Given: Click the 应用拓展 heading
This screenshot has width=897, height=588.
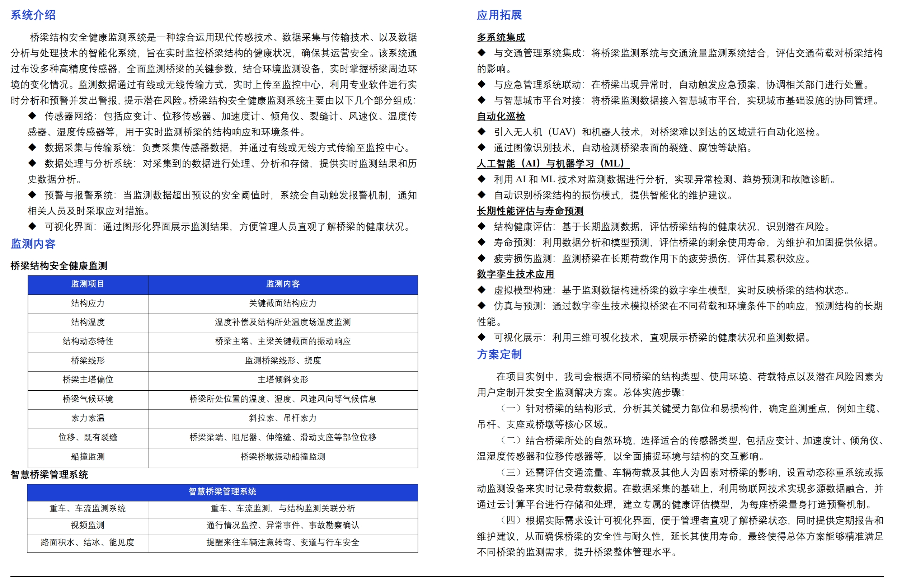Looking at the screenshot, I should [499, 15].
